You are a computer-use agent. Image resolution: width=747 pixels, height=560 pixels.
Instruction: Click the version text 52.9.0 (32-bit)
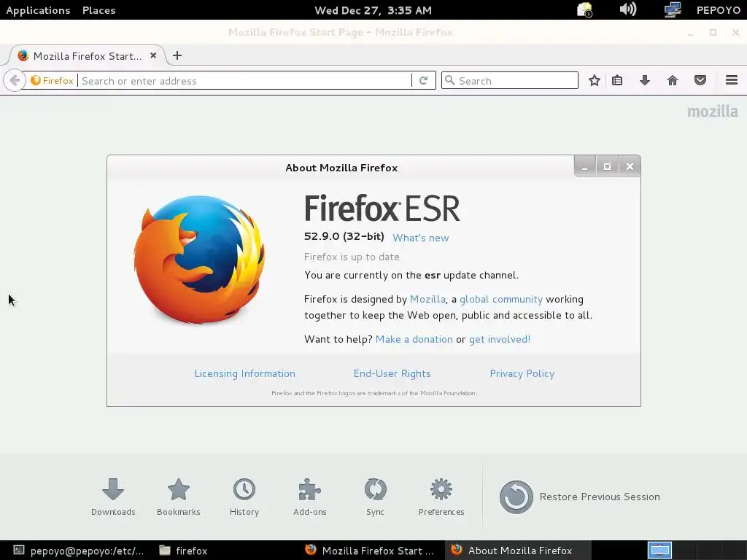tap(344, 236)
